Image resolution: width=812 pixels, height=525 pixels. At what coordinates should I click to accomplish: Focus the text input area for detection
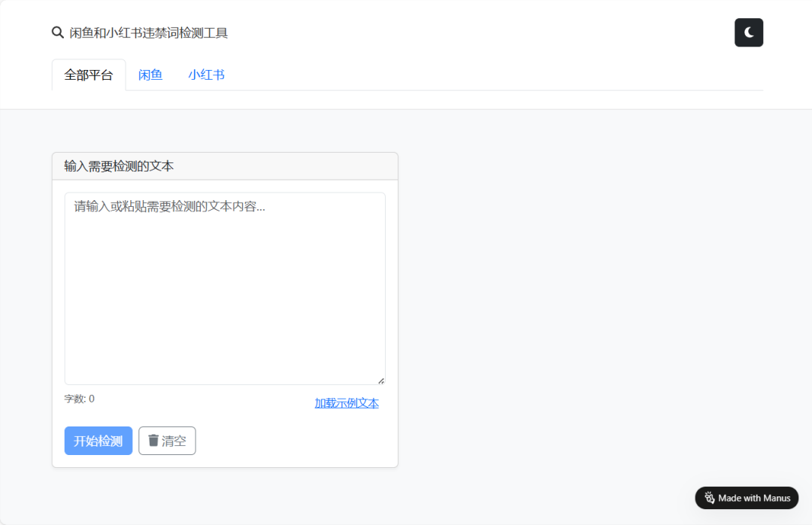225,288
